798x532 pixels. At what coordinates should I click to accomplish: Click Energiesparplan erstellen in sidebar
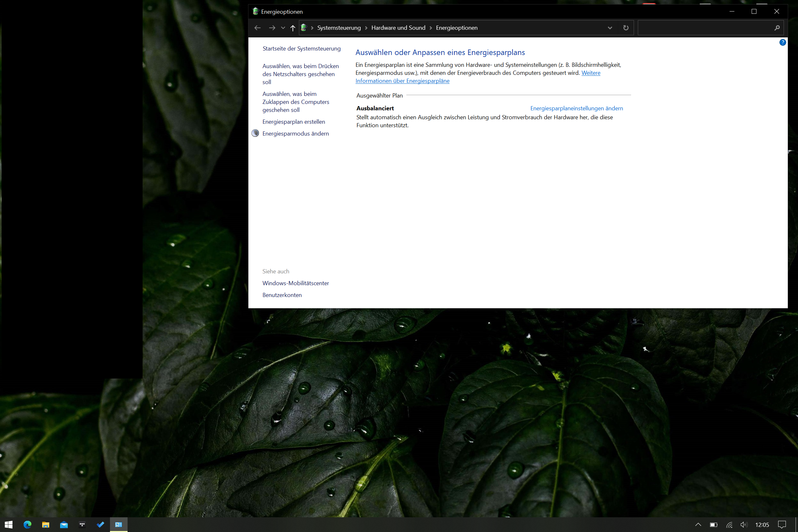(293, 122)
